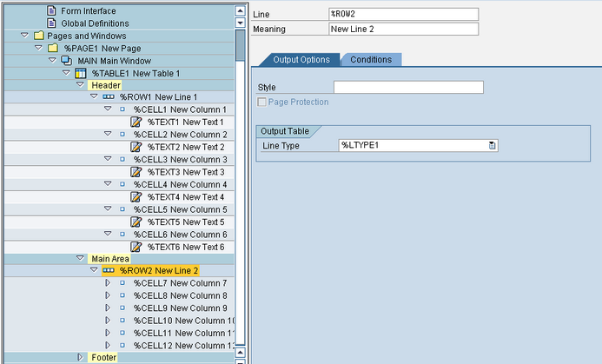The width and height of the screenshot is (602, 364).
Task: Click tree scrollbar down arrow beneath top up arrow
Action: click(x=240, y=23)
